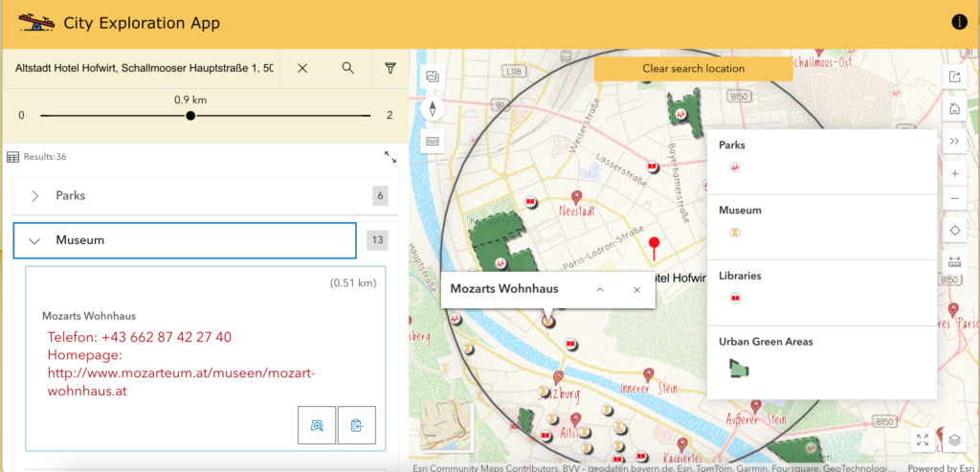
Task: Click Clear search location button
Action: coord(693,69)
